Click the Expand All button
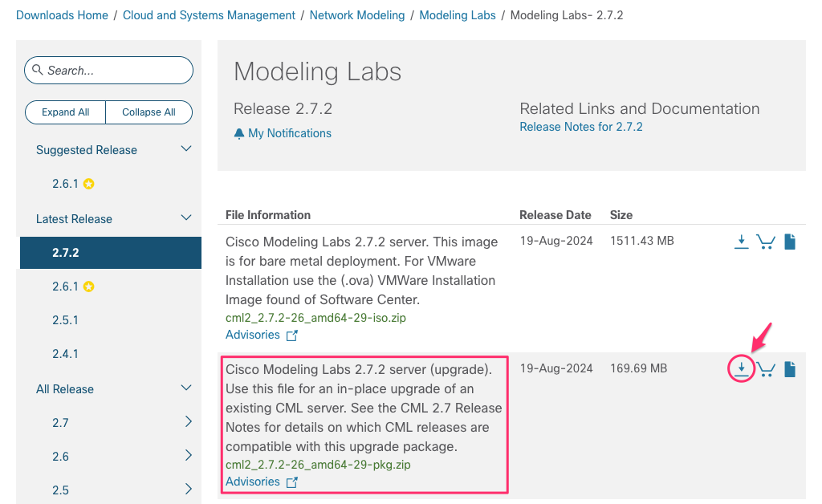 (x=66, y=112)
